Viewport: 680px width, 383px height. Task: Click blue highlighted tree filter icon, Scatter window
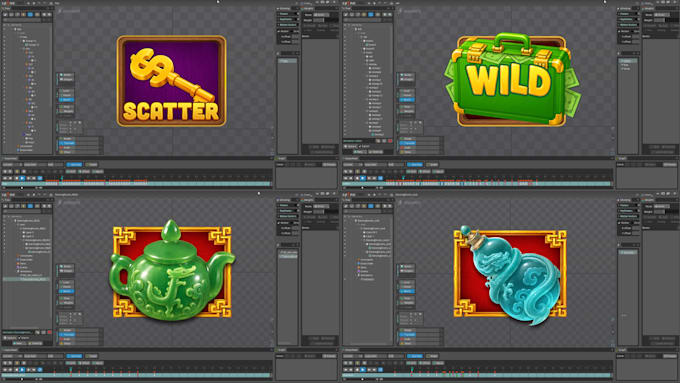pyautogui.click(x=30, y=14)
